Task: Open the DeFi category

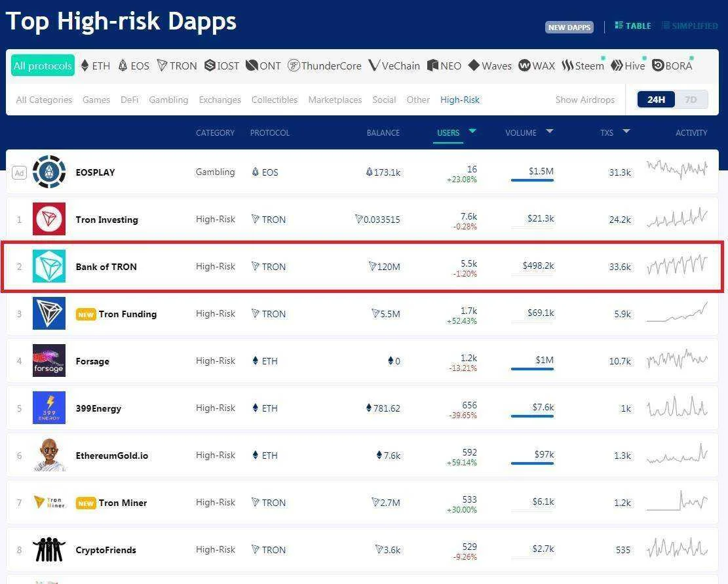Action: coord(130,100)
